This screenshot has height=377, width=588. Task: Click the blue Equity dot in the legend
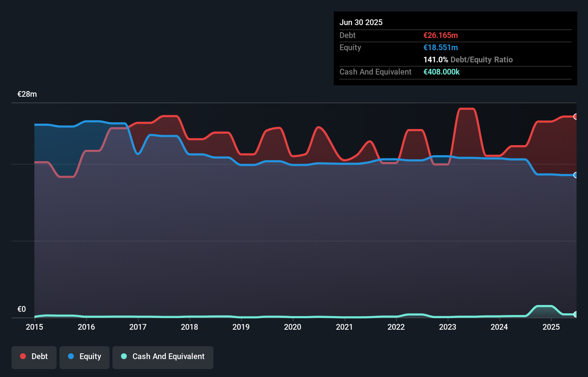(72, 357)
